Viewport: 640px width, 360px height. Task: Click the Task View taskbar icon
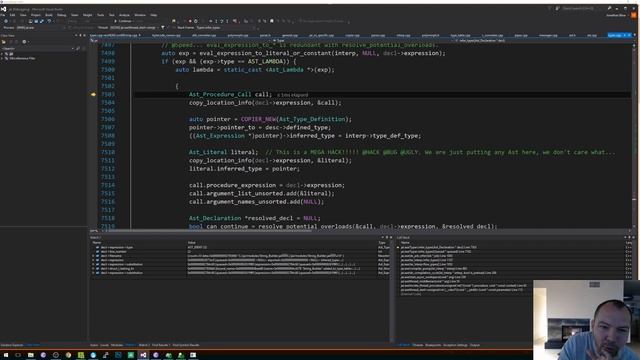coord(18,355)
